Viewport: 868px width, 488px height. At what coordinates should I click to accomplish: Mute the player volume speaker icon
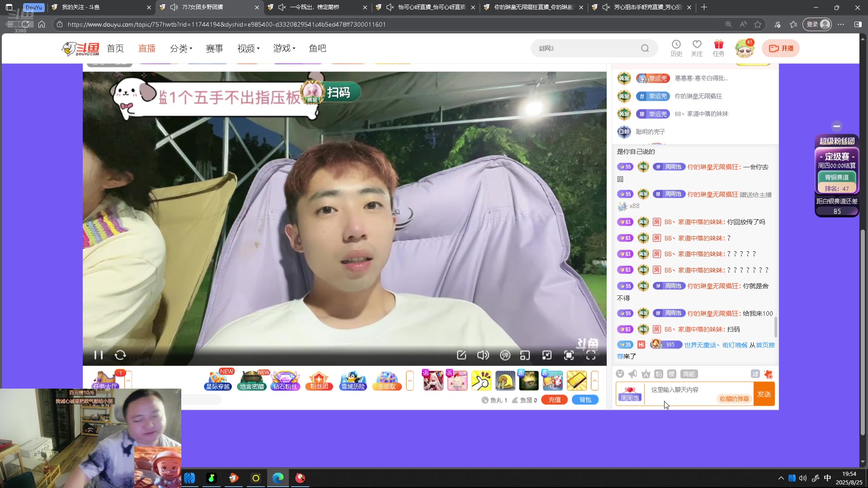pos(483,355)
